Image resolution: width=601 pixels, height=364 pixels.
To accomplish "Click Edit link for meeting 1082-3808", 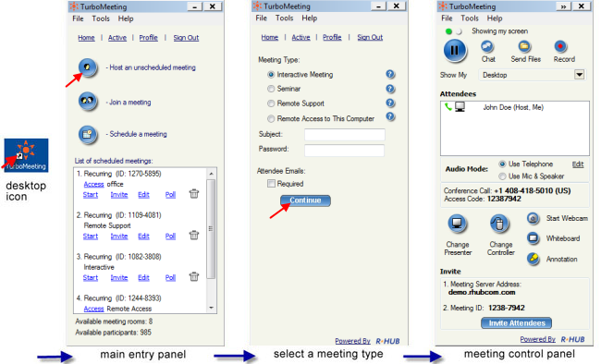I will (x=143, y=277).
